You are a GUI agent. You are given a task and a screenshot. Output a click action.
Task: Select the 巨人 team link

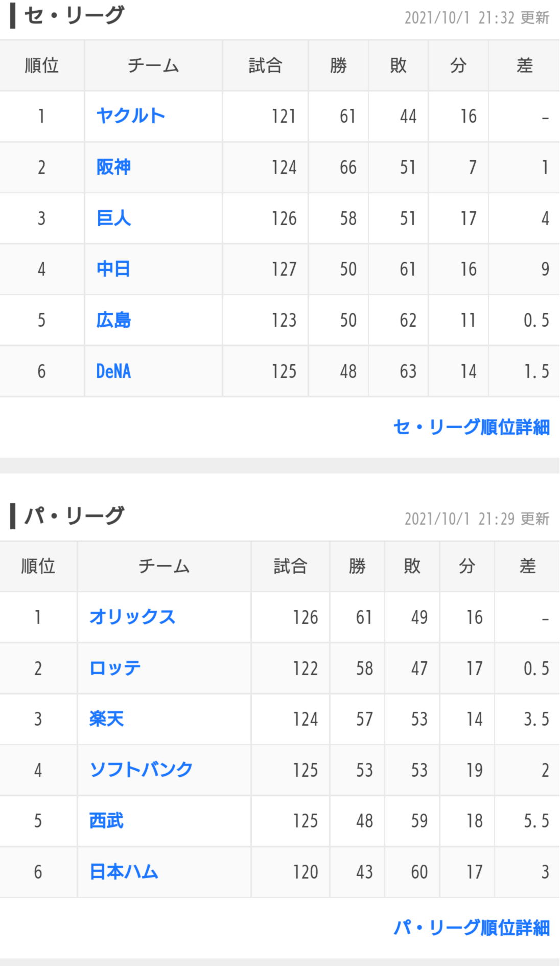(x=114, y=218)
